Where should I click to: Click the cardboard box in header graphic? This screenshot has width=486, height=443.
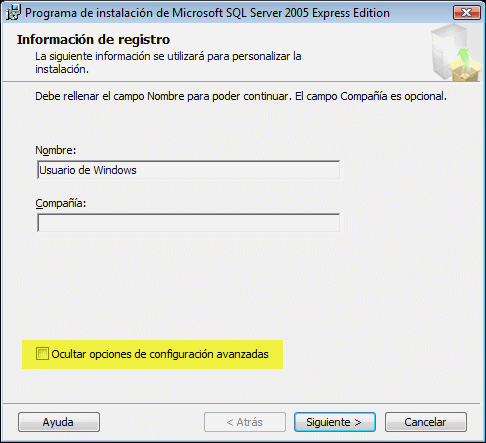[x=466, y=70]
